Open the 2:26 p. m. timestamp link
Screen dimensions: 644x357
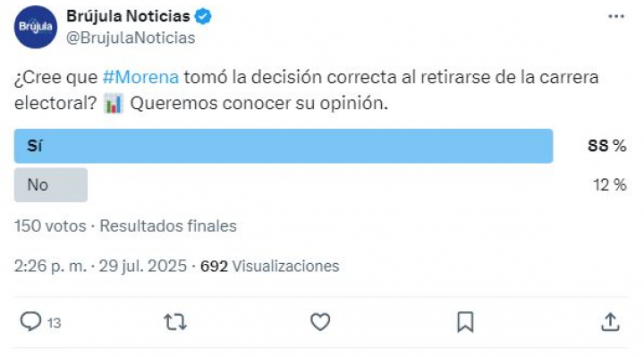click(x=50, y=267)
